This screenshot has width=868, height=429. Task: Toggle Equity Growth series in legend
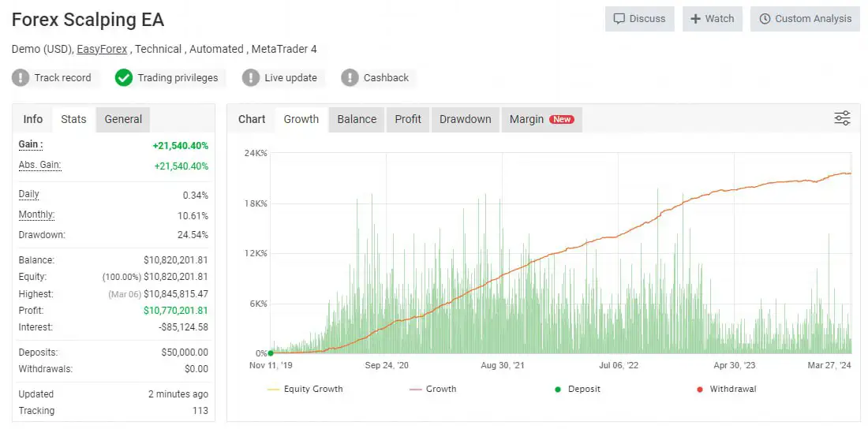[305, 389]
